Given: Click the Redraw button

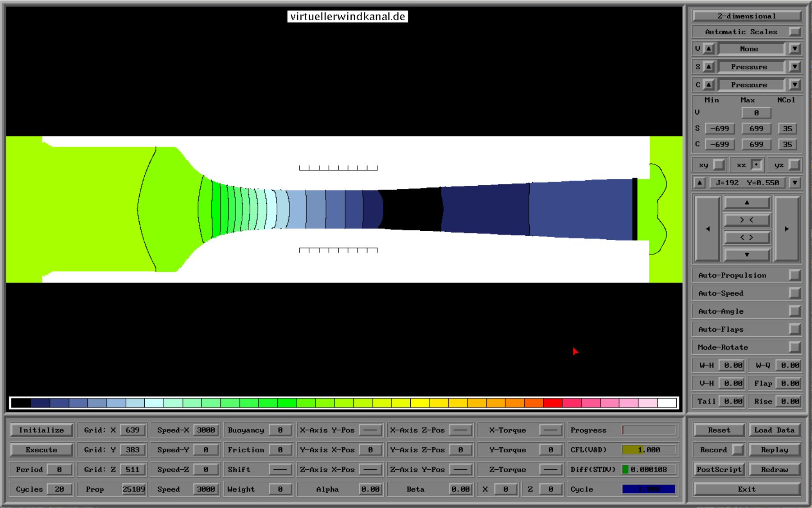Looking at the screenshot, I should [x=775, y=469].
